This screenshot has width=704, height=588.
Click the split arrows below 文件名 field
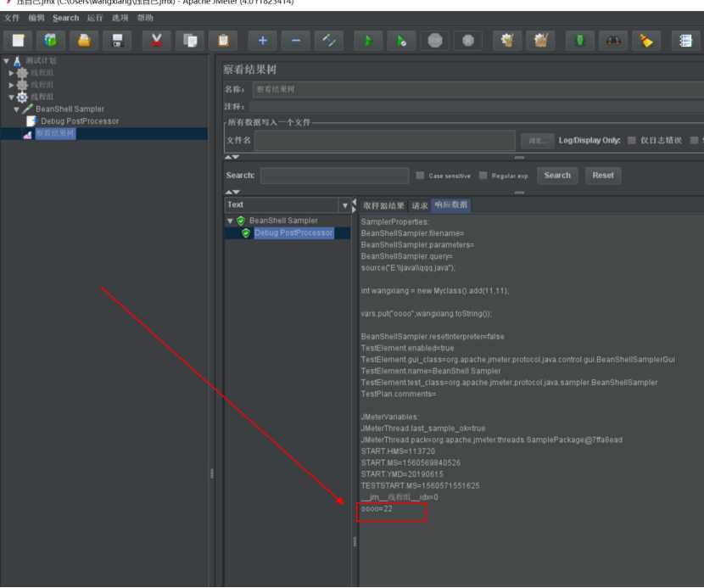click(x=232, y=157)
